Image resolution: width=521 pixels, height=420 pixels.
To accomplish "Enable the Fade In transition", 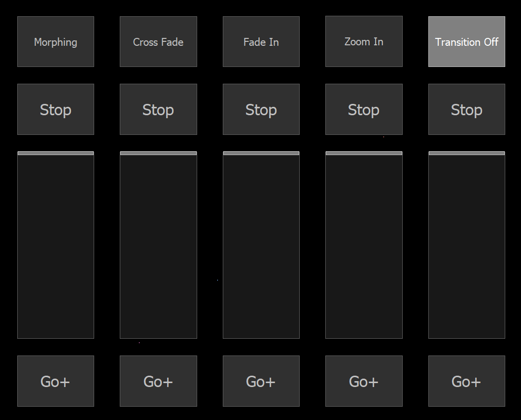I will [x=261, y=42].
